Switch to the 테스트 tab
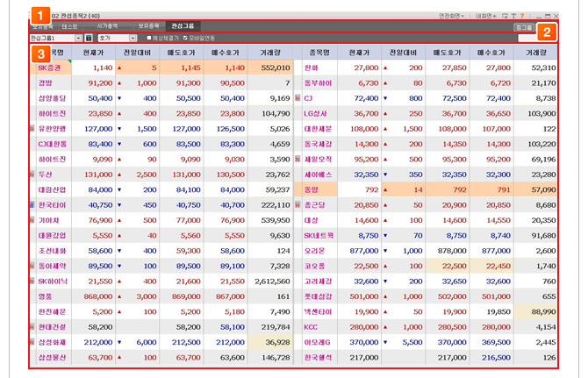The width and height of the screenshot is (588, 378). 69,26
